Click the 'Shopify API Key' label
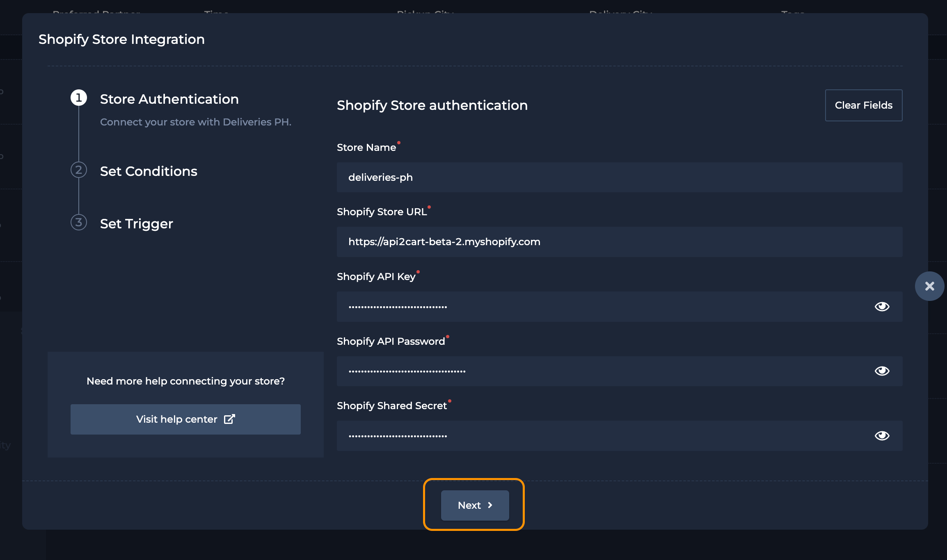Screen dimensions: 947x560 376,277
